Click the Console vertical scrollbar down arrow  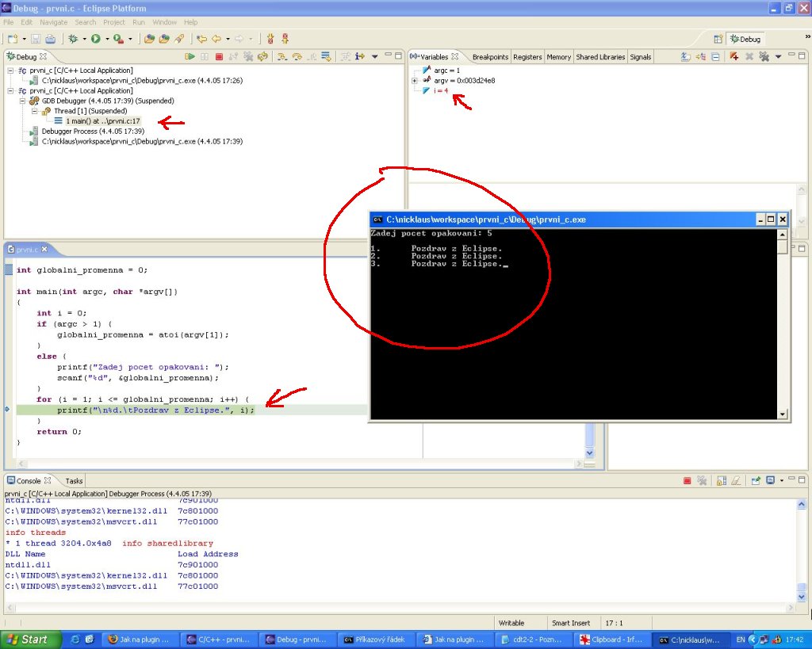pos(802,597)
